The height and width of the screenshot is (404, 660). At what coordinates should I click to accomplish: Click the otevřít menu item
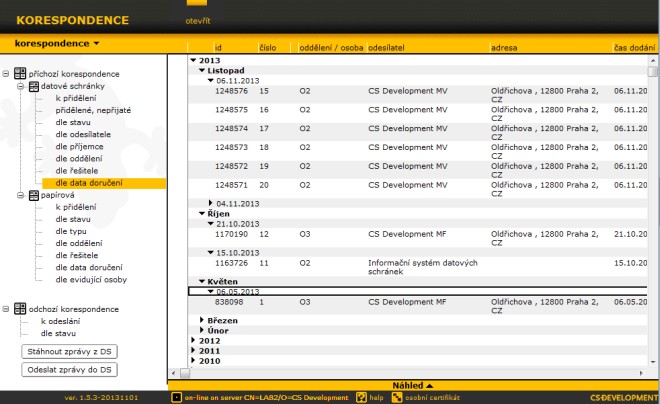(x=197, y=20)
